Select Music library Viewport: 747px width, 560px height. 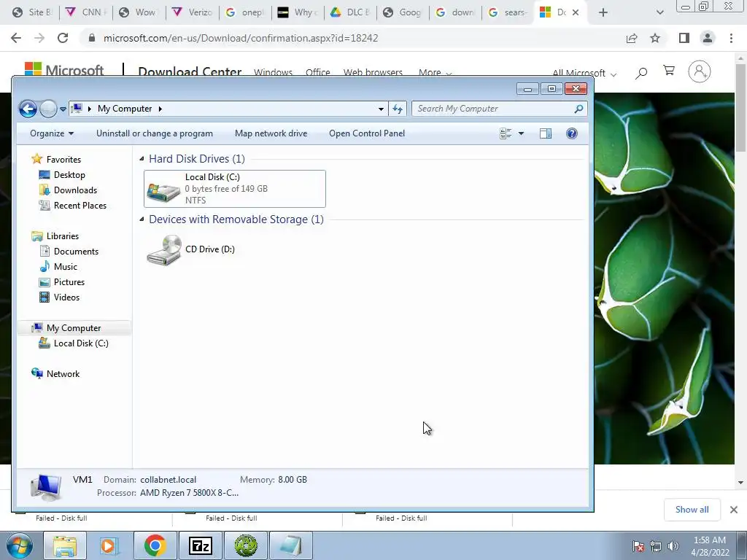[65, 267]
